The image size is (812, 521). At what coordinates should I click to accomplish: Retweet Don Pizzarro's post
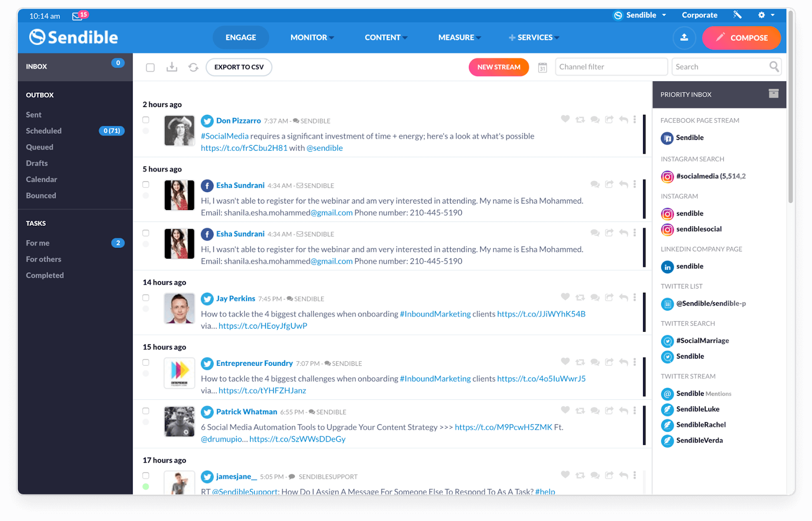click(x=580, y=120)
